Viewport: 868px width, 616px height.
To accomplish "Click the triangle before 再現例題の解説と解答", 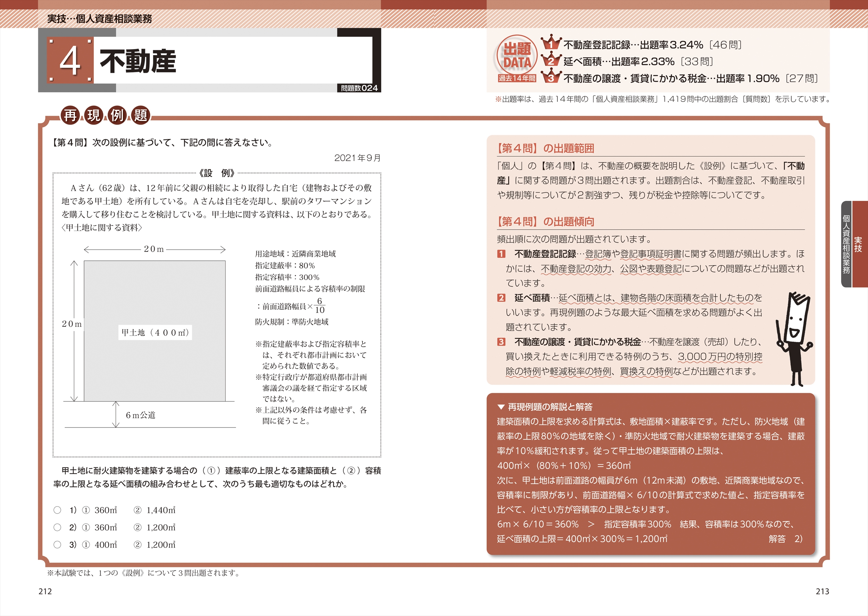I will point(501,407).
